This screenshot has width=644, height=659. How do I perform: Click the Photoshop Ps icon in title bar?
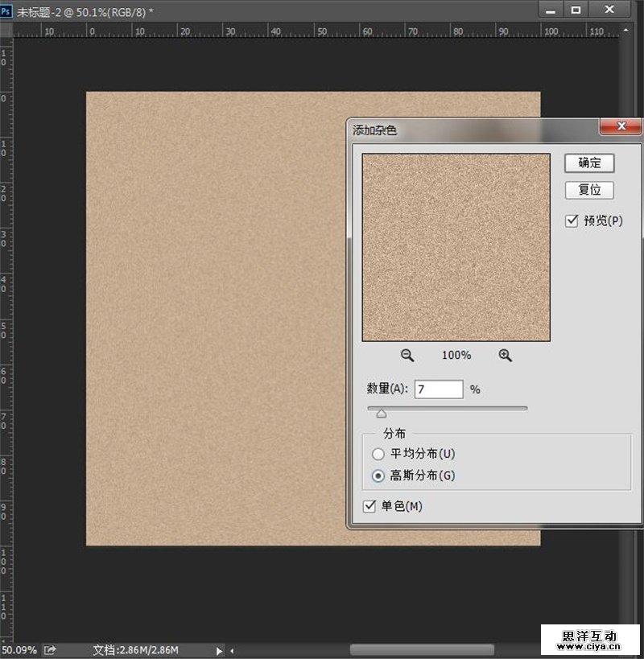[7, 10]
